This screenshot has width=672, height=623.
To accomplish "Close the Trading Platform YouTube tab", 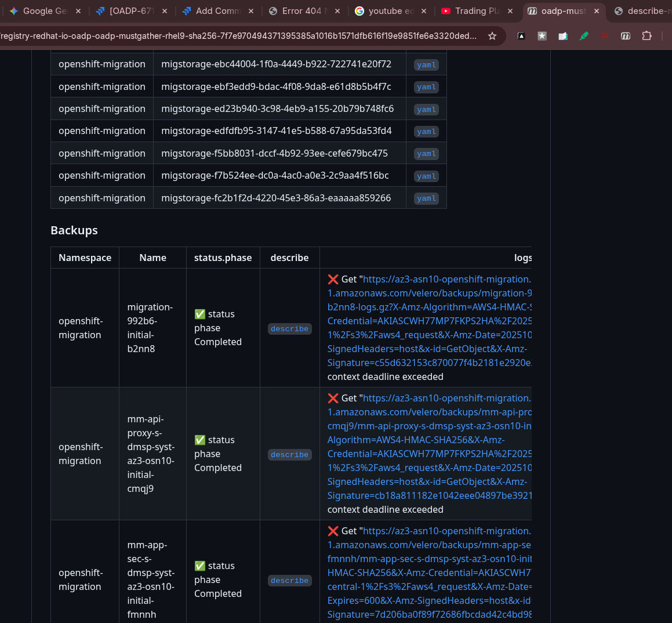I will click(x=510, y=11).
